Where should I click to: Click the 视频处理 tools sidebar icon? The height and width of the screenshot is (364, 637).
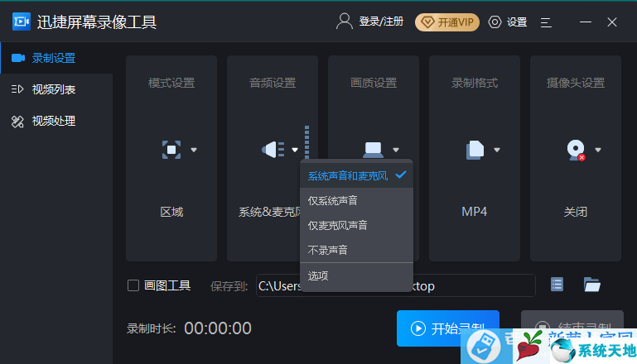(x=17, y=122)
